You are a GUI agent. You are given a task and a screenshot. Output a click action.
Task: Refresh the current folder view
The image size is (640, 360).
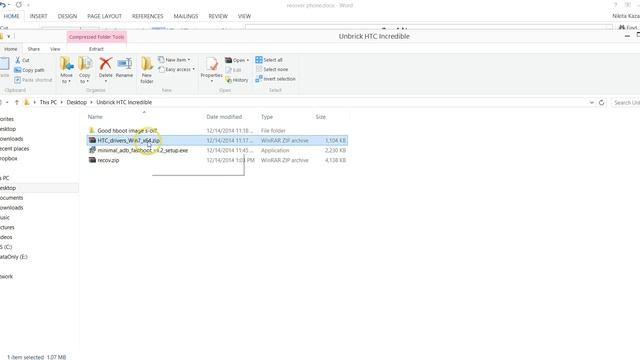click(601, 103)
